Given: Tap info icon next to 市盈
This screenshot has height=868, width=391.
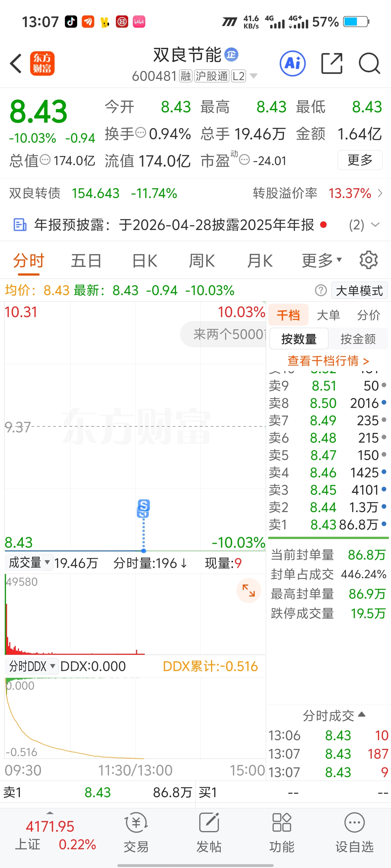Looking at the screenshot, I should (x=244, y=159).
